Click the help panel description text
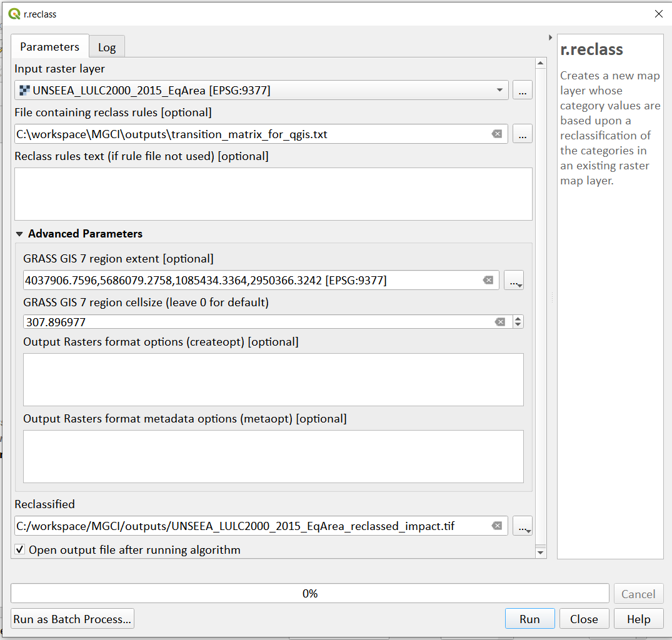The width and height of the screenshot is (672, 640). (x=610, y=128)
